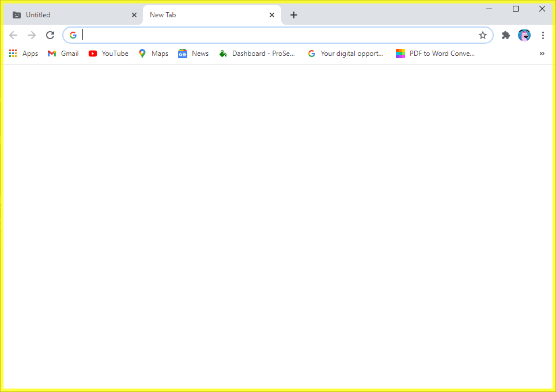This screenshot has height=392, width=556.
Task: Expand hidden bookmarks with the chevron
Action: pos(542,53)
